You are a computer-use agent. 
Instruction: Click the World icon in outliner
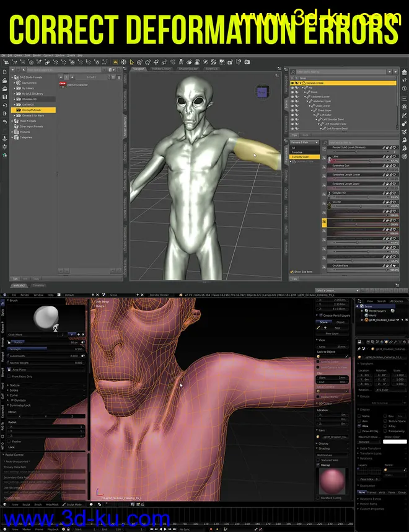pyautogui.click(x=366, y=315)
